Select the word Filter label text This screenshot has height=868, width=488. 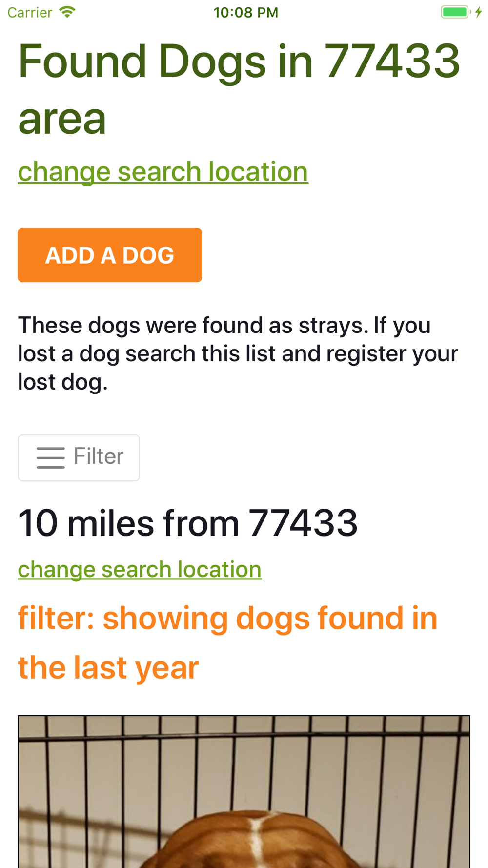(x=98, y=456)
